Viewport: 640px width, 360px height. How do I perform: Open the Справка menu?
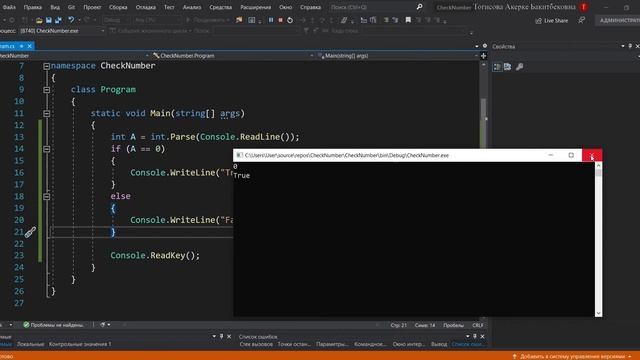(311, 7)
